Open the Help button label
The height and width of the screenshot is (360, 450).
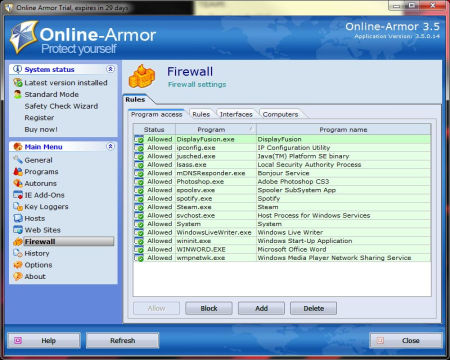(x=48, y=340)
